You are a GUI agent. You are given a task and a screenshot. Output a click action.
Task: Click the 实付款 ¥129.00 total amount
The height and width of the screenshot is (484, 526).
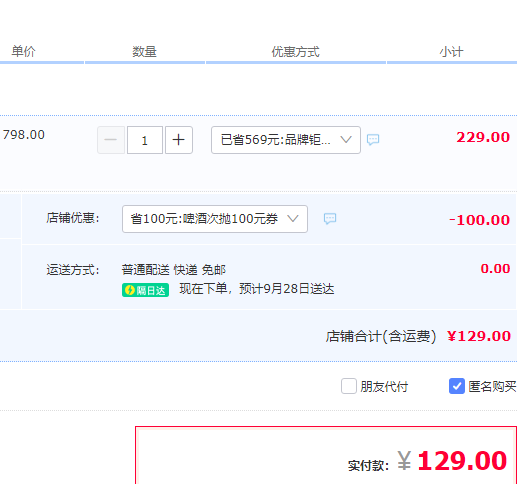coord(452,461)
